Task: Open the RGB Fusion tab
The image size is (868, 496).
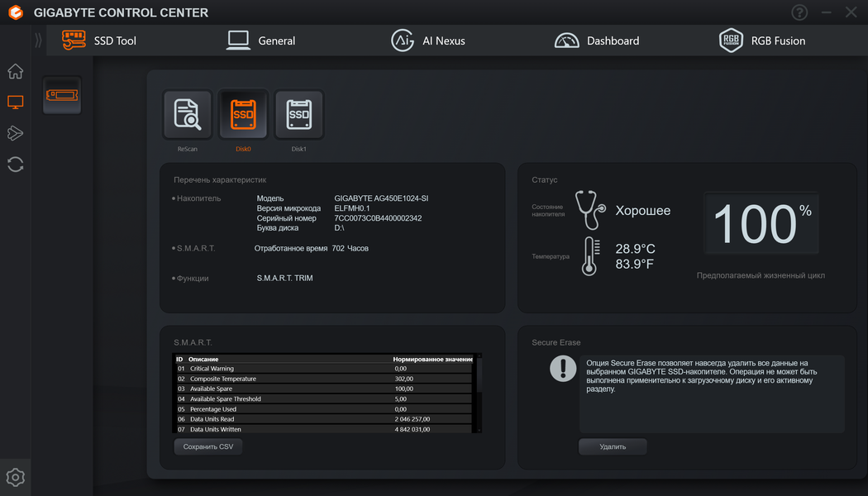Action: click(761, 41)
